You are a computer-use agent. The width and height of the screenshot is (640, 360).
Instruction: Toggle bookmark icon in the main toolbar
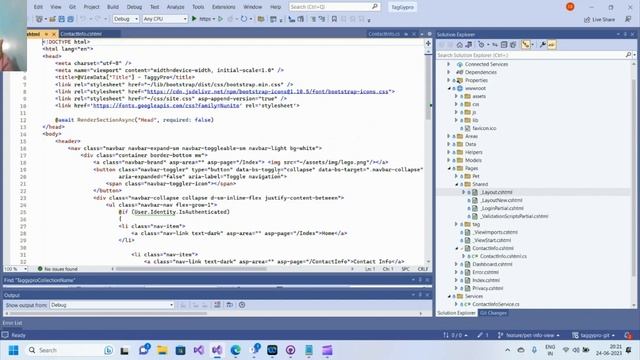(x=334, y=19)
